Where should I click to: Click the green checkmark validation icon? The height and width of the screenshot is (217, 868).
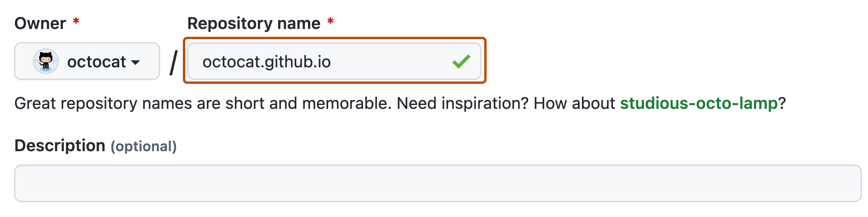[461, 61]
